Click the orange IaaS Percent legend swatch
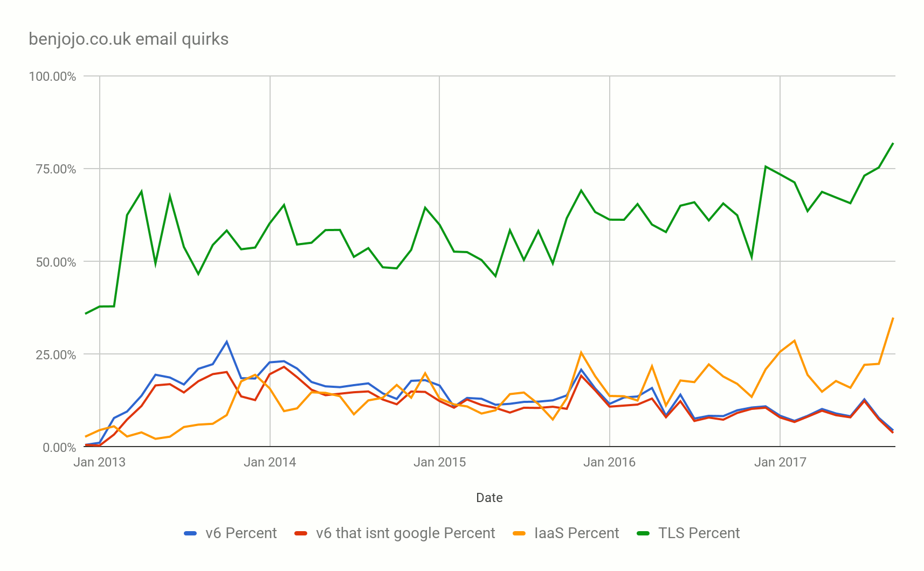Viewport: 924px width, 571px height. coord(519,533)
